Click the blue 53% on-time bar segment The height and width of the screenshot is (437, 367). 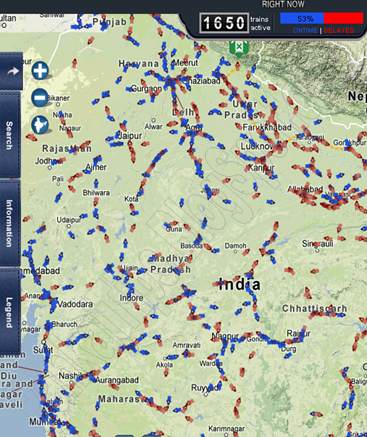click(302, 19)
